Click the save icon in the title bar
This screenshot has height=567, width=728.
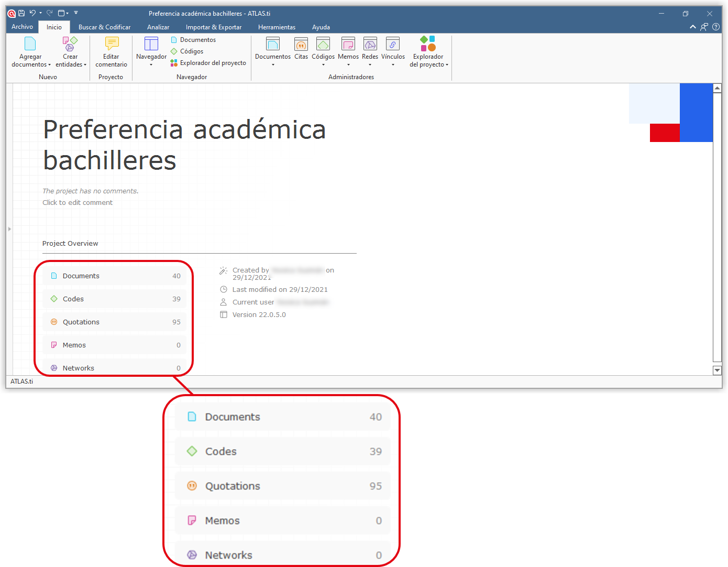pyautogui.click(x=21, y=13)
